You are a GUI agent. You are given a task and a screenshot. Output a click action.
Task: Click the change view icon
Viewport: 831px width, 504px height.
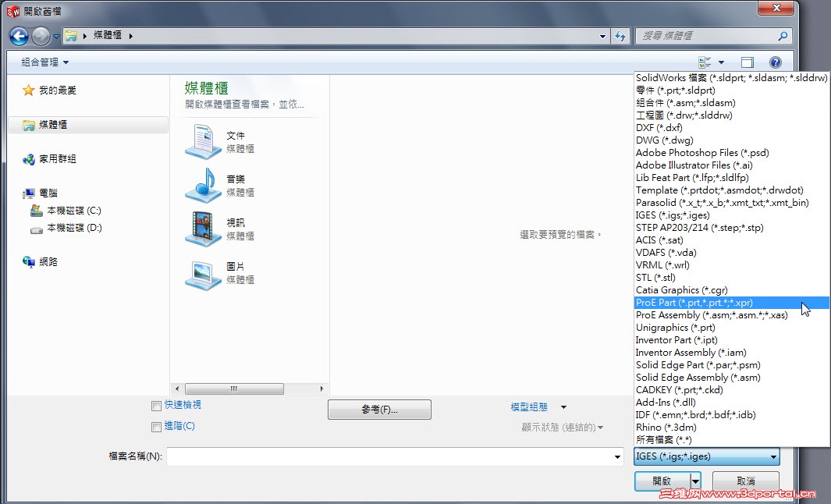(x=705, y=62)
